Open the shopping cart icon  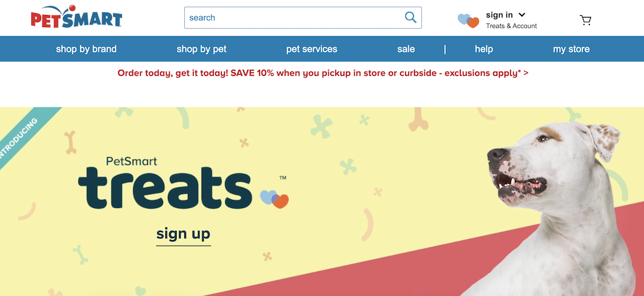[586, 20]
